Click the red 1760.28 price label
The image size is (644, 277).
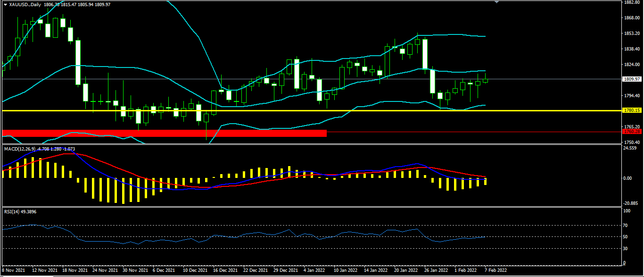tap(631, 132)
